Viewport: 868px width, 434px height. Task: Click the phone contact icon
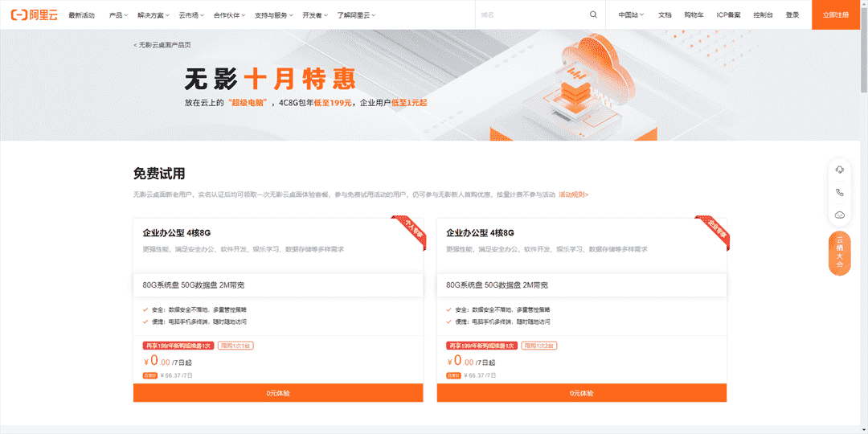tap(839, 193)
